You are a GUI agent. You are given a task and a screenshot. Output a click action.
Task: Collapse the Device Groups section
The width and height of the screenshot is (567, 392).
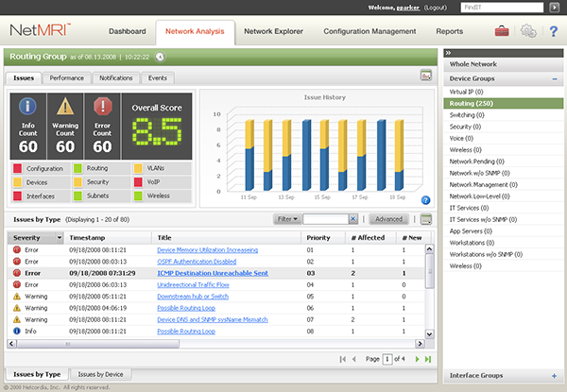(x=554, y=77)
